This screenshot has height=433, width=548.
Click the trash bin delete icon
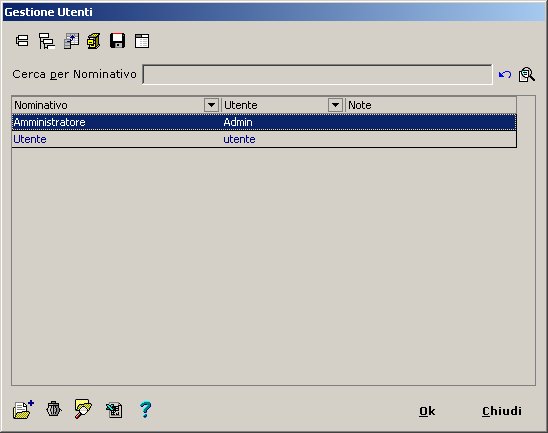[53, 409]
